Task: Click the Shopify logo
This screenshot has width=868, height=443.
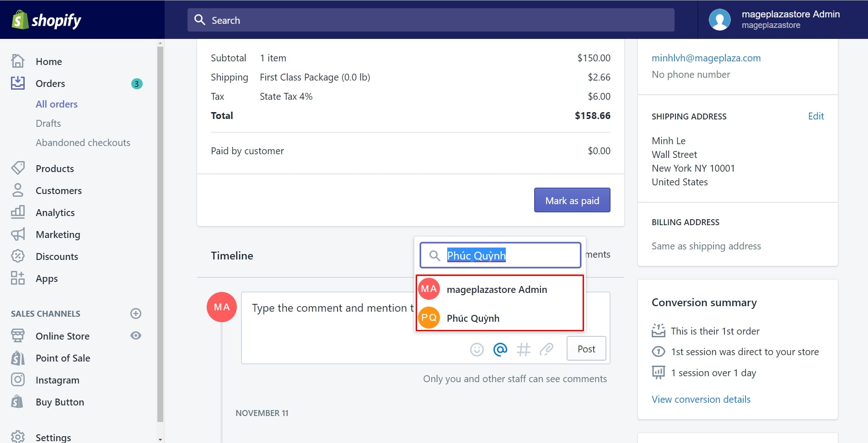Action: click(47, 20)
